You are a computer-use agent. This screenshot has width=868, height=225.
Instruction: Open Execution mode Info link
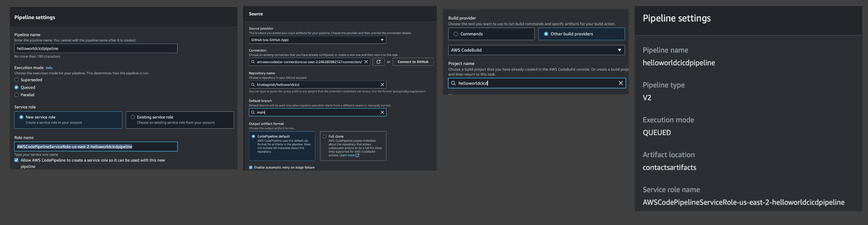click(x=49, y=68)
